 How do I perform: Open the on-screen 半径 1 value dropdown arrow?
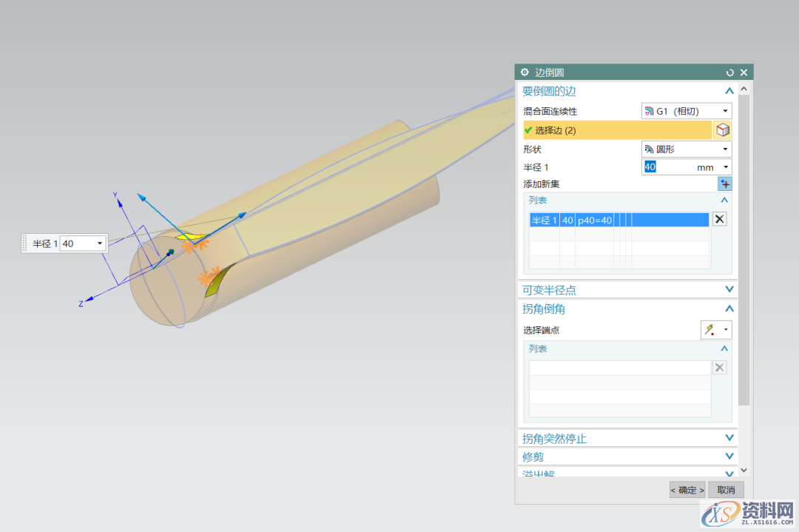coord(100,243)
